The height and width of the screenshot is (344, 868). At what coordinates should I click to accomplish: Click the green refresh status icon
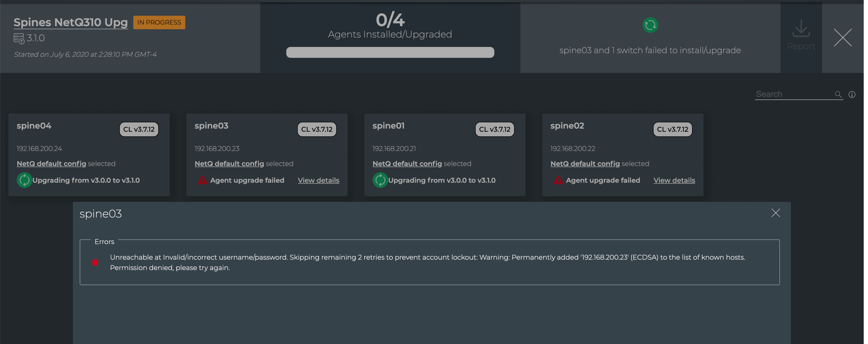click(x=650, y=25)
